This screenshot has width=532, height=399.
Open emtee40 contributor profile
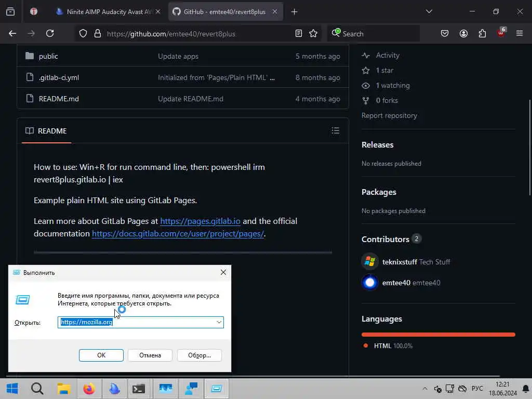click(x=396, y=283)
